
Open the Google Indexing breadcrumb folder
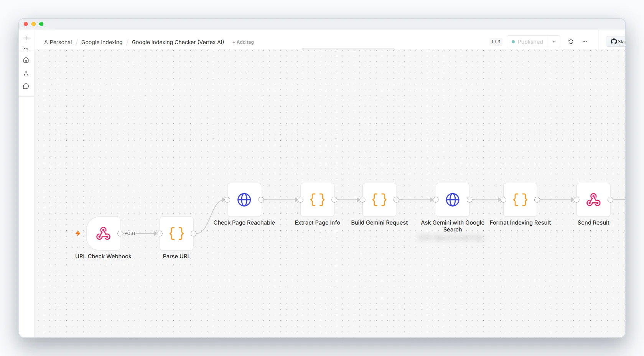102,42
